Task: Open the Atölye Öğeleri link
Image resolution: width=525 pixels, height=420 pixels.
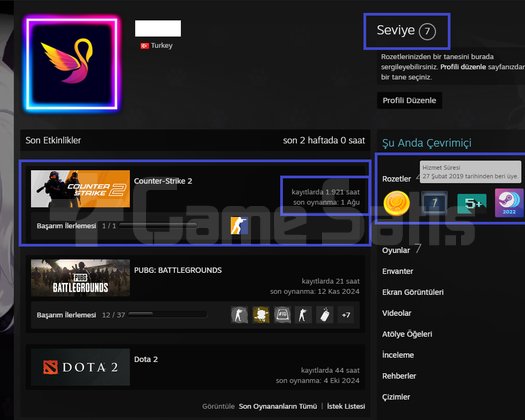Action: tap(407, 334)
